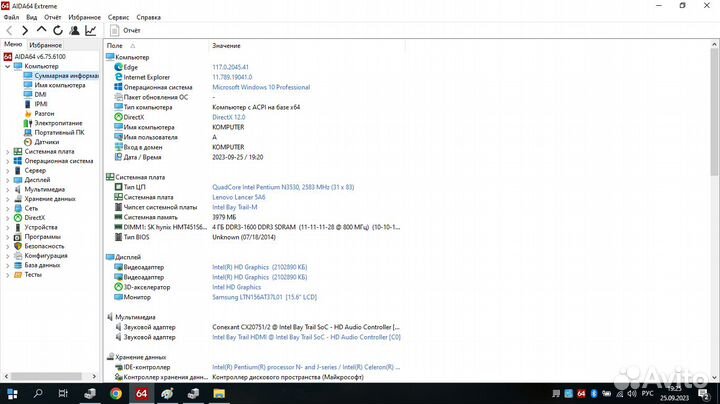Expand the Дисплей tree node
Image resolution: width=720 pixels, height=404 pixels.
7,180
